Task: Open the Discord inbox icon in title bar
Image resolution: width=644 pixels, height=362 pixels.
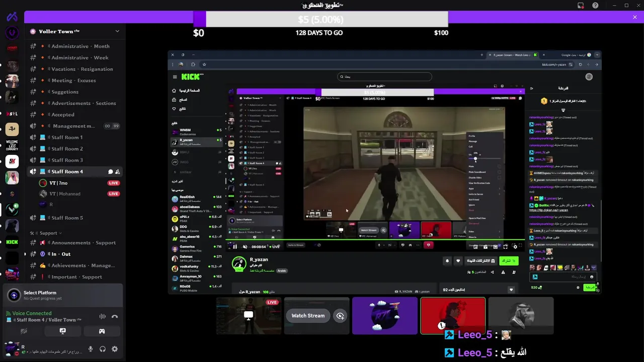Action: click(581, 6)
